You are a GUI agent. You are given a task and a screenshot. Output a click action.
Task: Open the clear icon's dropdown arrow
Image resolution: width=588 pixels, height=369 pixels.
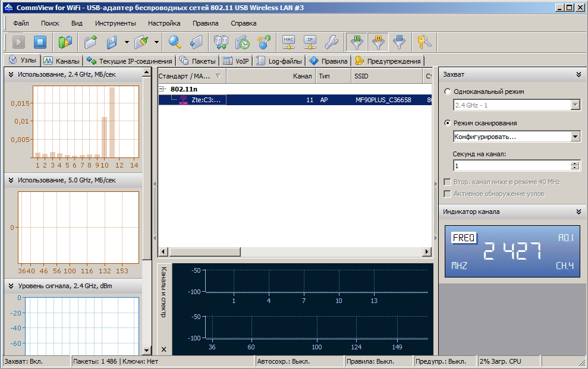tap(156, 42)
